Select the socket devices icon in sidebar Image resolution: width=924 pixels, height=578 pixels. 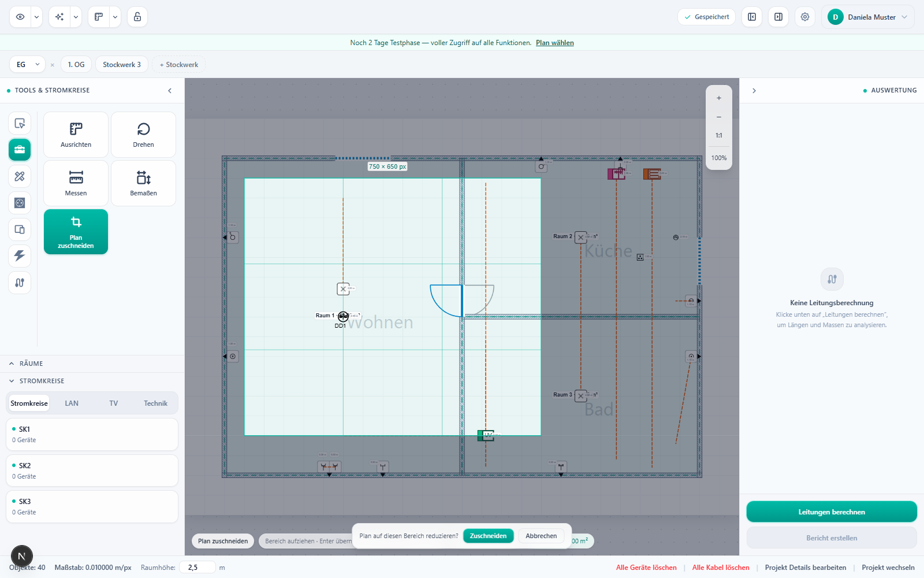click(x=20, y=203)
